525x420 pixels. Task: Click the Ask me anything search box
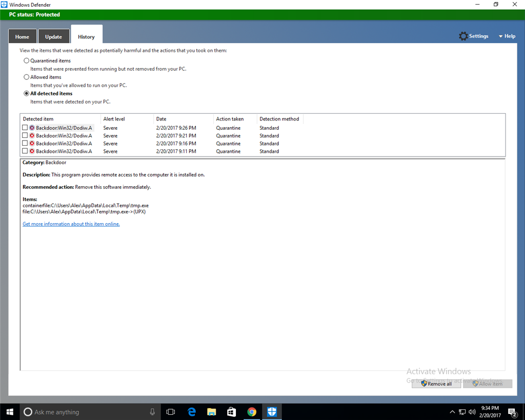coord(90,412)
